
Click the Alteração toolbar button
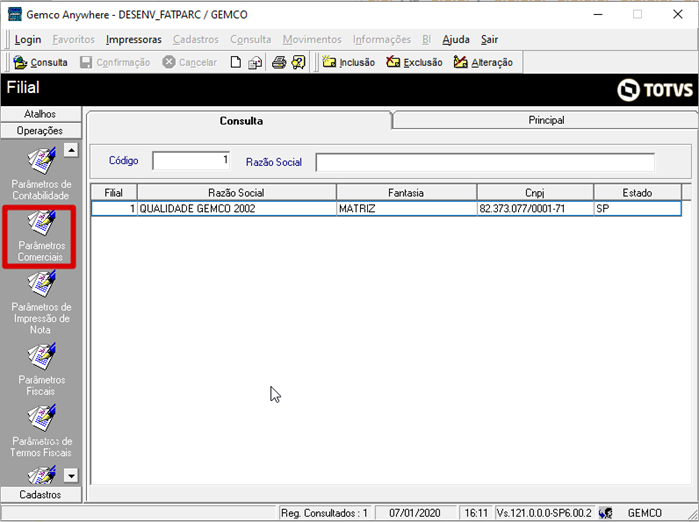(483, 62)
